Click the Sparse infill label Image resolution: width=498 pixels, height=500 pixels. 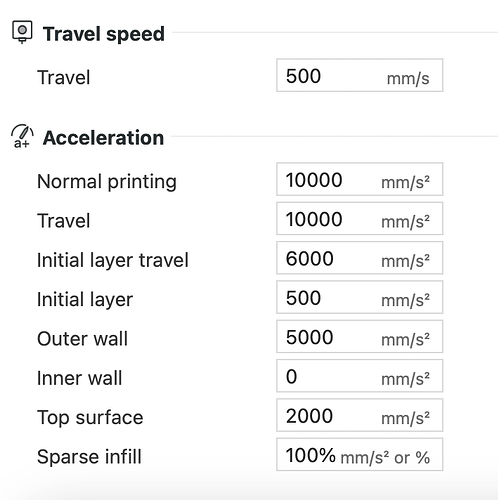coord(89,457)
